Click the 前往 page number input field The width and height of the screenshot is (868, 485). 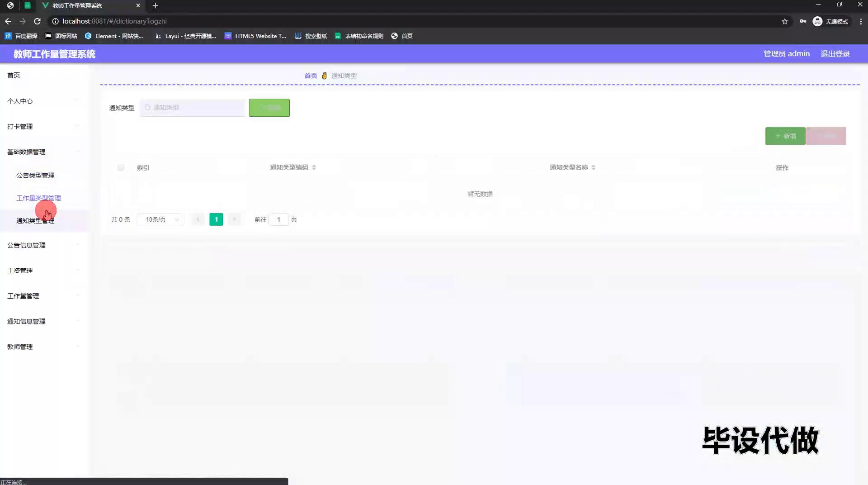[x=279, y=219]
